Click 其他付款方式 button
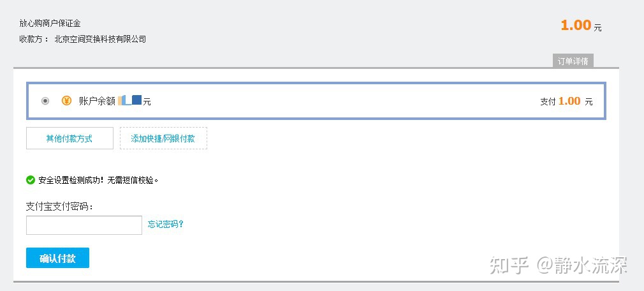 click(x=70, y=138)
